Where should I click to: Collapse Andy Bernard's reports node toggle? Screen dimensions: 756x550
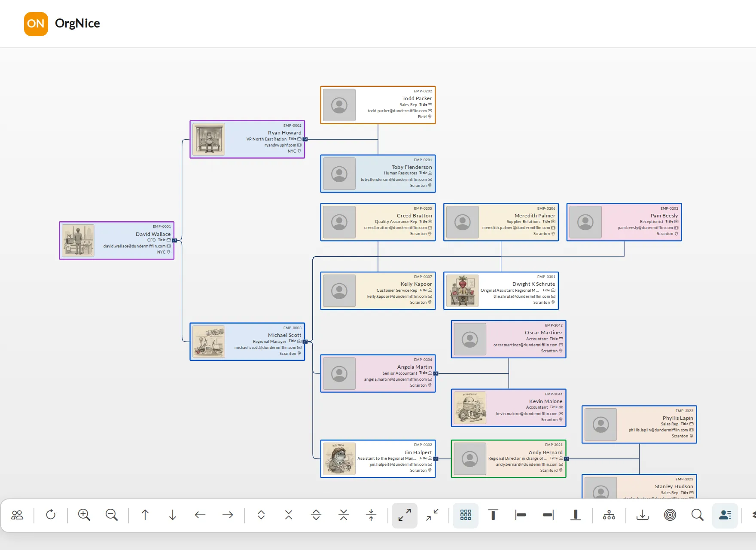coord(566,459)
